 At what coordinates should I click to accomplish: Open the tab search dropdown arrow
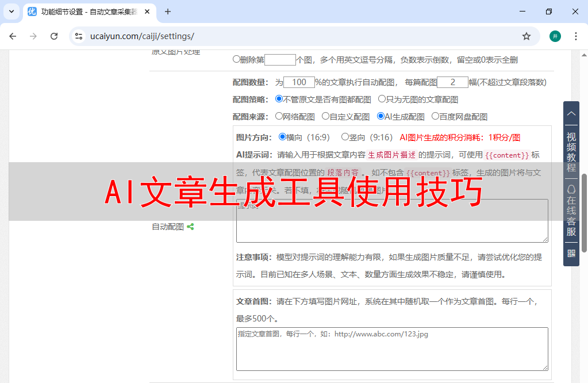(11, 12)
